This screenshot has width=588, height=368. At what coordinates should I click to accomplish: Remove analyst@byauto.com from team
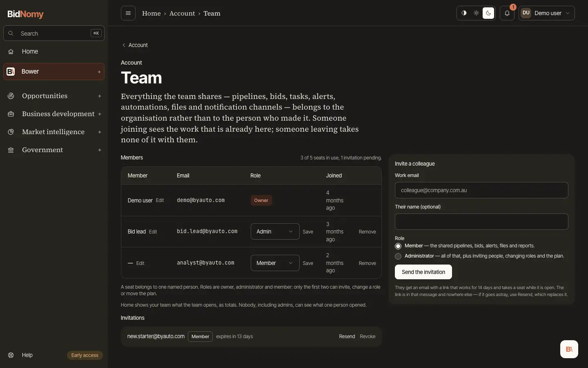(367, 263)
